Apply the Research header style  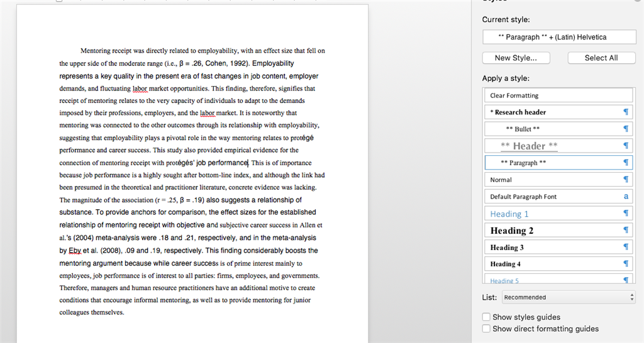point(558,112)
